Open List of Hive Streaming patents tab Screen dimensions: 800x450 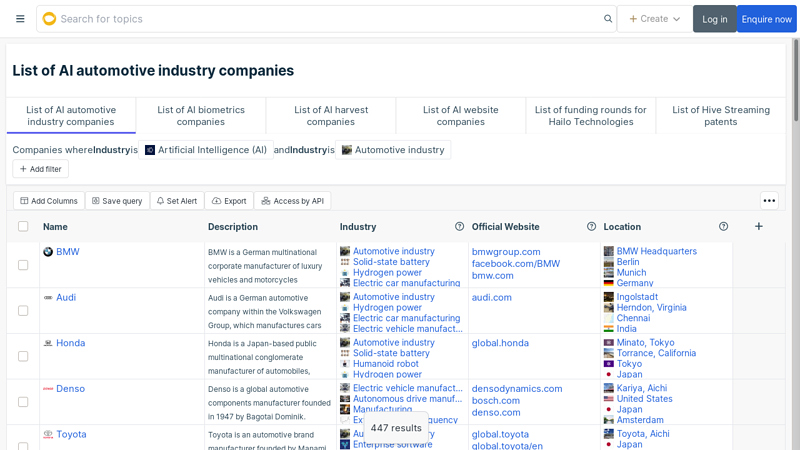[720, 116]
